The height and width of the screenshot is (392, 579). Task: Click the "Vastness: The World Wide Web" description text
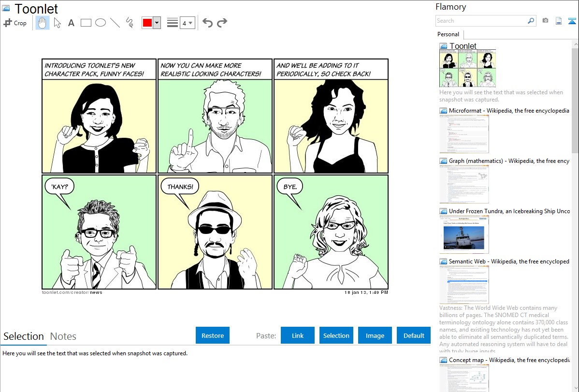[x=504, y=329]
